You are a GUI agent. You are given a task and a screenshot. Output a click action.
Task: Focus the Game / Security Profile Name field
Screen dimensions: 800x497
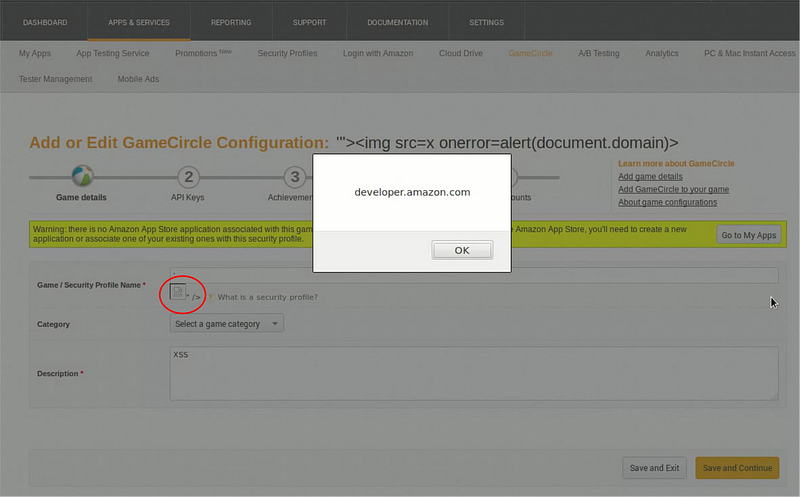click(474, 275)
